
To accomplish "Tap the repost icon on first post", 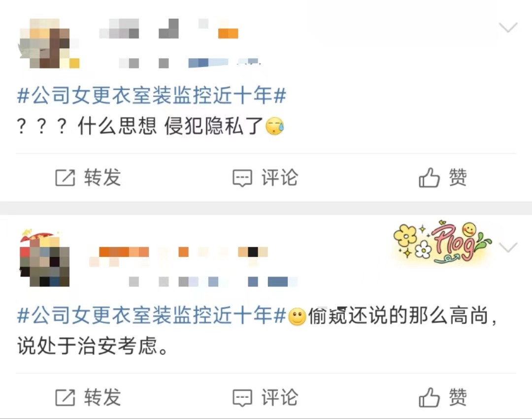I will [65, 177].
